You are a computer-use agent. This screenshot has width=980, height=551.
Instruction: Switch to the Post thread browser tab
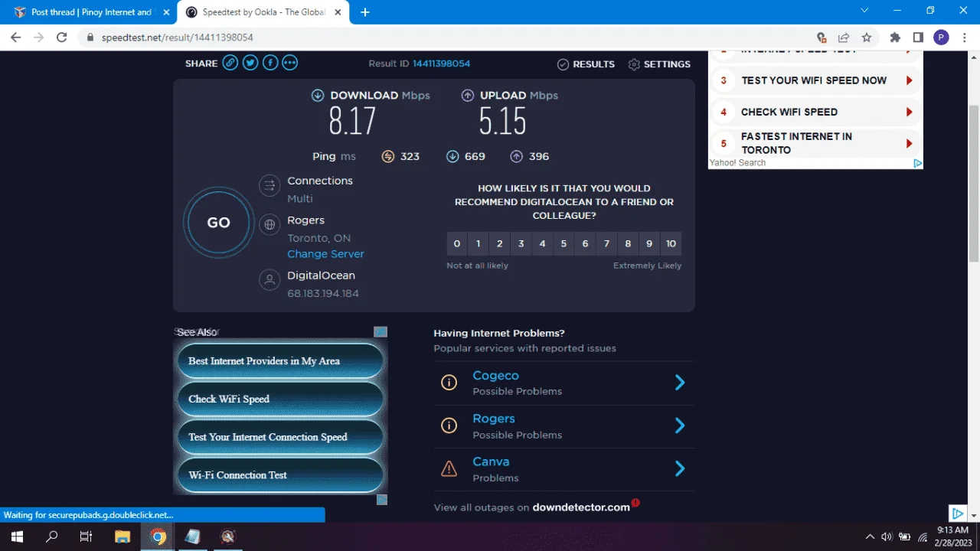click(x=90, y=11)
